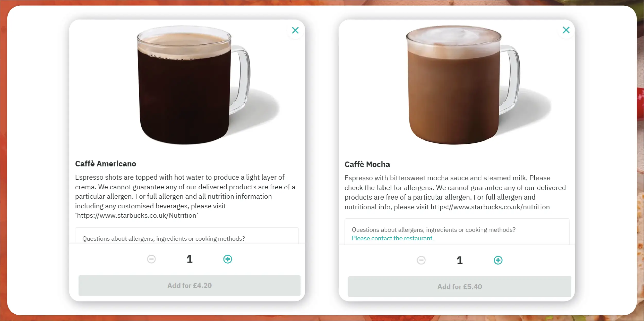Close the Caffè Americano popup
Screen dimensions: 644x321
pos(295,30)
